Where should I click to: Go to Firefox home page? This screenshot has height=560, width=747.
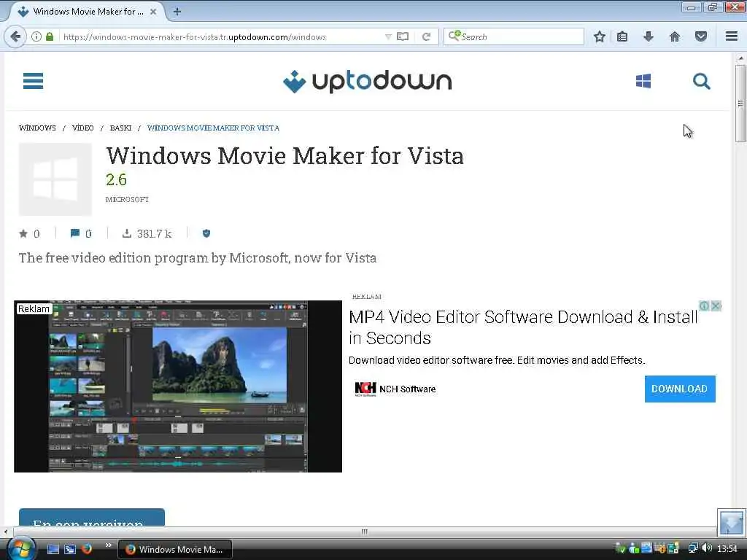[675, 36]
